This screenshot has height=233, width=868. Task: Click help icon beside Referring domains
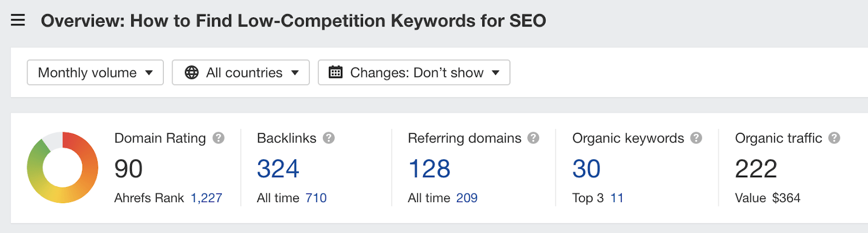click(534, 138)
